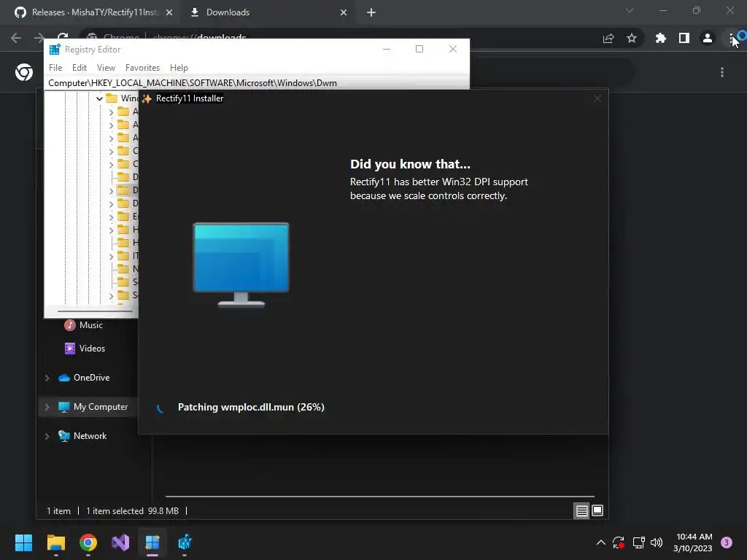The height and width of the screenshot is (560, 747).
Task: Switch File Explorer to large icons view
Action: (597, 511)
